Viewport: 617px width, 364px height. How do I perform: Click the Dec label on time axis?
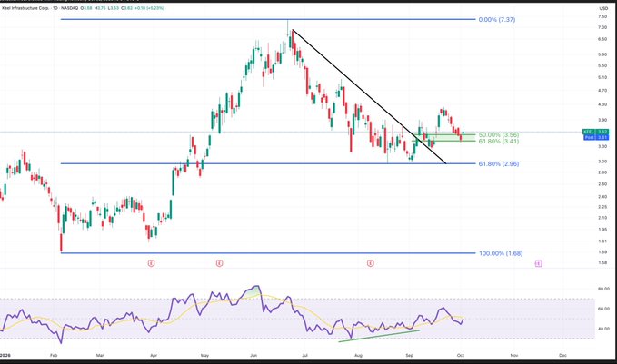(x=562, y=355)
